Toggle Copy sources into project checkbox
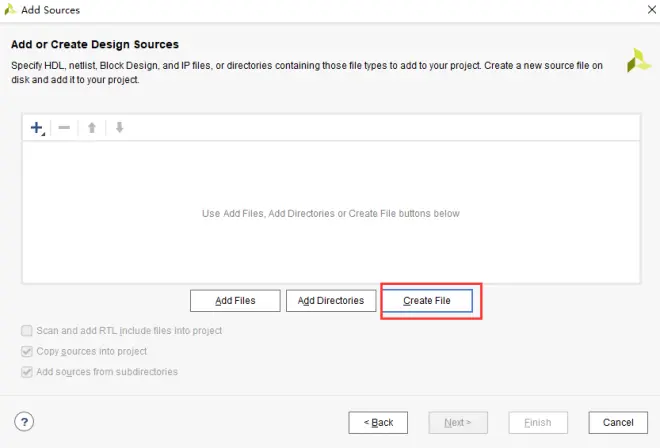 point(27,351)
